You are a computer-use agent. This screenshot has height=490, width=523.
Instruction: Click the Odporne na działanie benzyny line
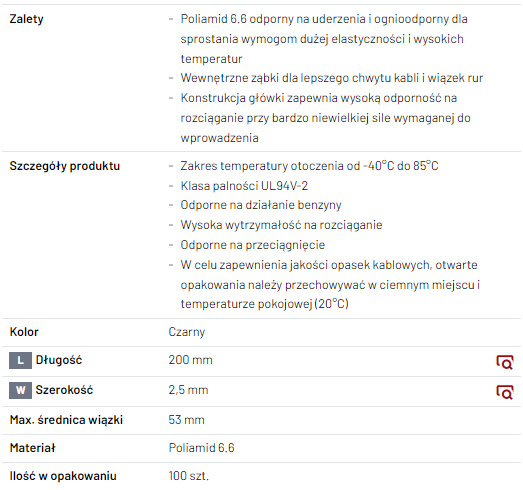[261, 205]
